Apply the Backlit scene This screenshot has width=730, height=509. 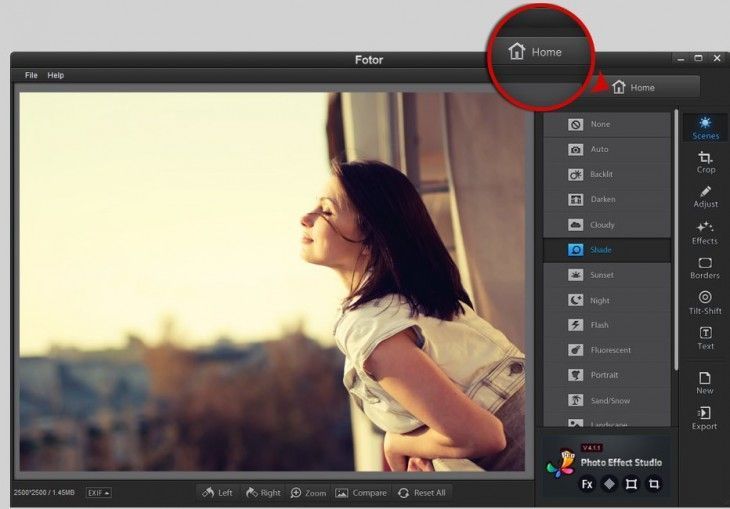point(607,175)
